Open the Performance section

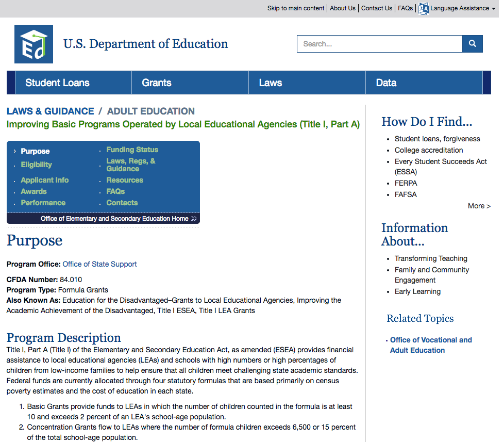pos(43,203)
